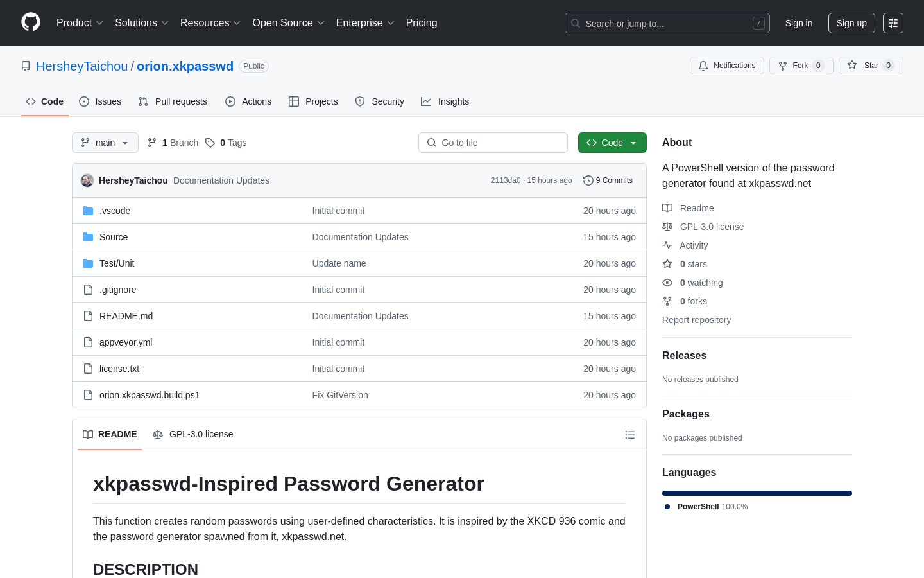Open the Source folder icon

click(88, 237)
